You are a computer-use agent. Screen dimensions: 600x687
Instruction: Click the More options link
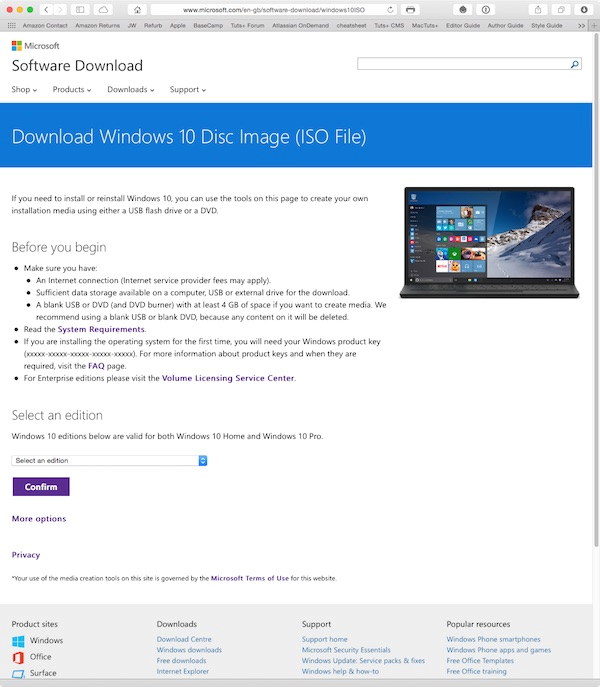point(39,519)
